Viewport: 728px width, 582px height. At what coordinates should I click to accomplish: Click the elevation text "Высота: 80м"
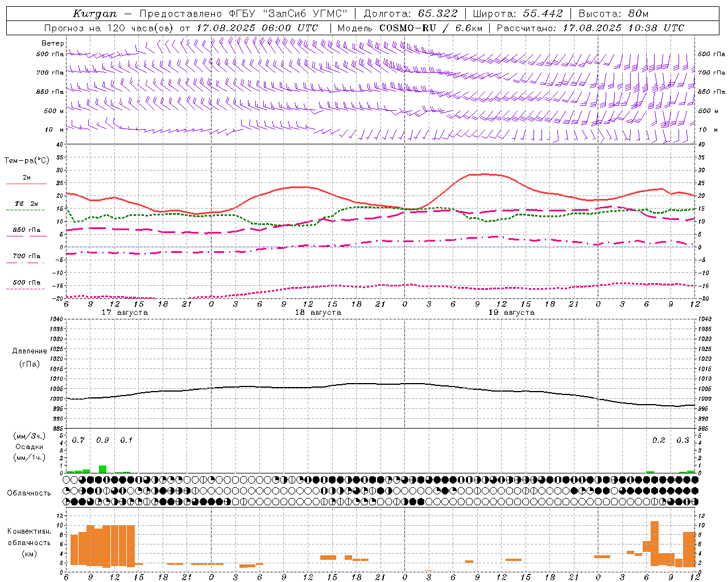coord(613,14)
